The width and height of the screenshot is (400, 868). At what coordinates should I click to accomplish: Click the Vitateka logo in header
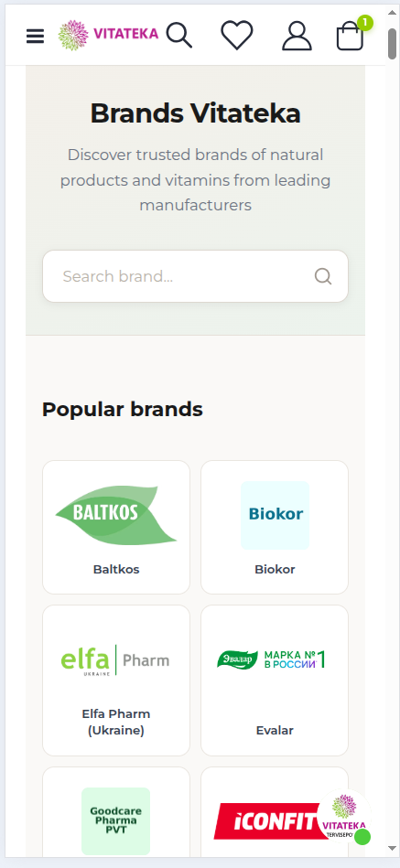pyautogui.click(x=109, y=35)
